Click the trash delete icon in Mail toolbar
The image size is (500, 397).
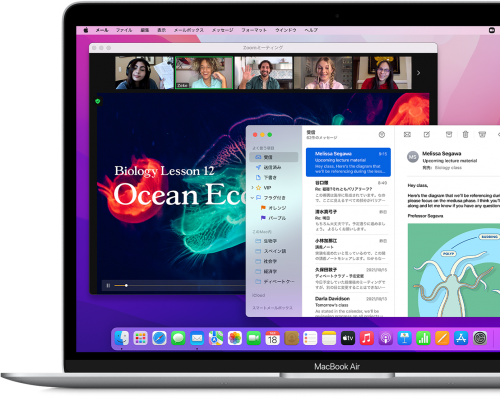(x=465, y=134)
